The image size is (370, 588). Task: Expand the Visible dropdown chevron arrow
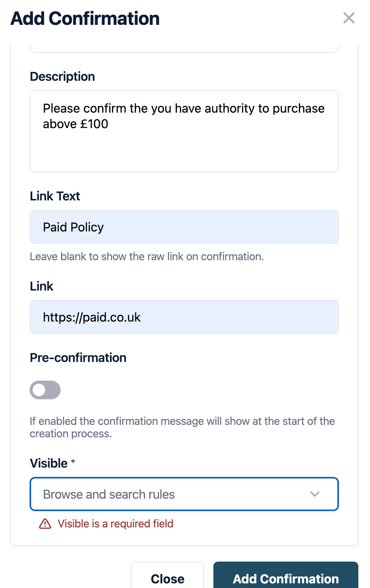coord(314,494)
